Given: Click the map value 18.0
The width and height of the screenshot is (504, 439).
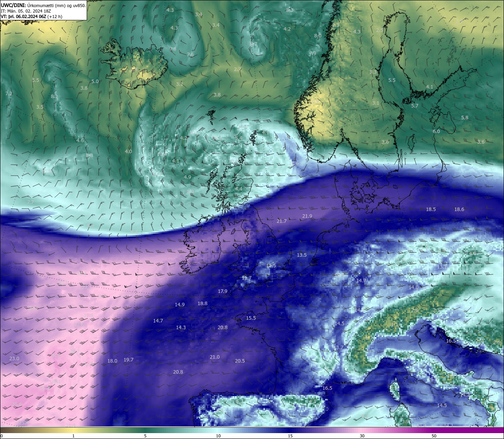Looking at the screenshot, I should [112, 361].
